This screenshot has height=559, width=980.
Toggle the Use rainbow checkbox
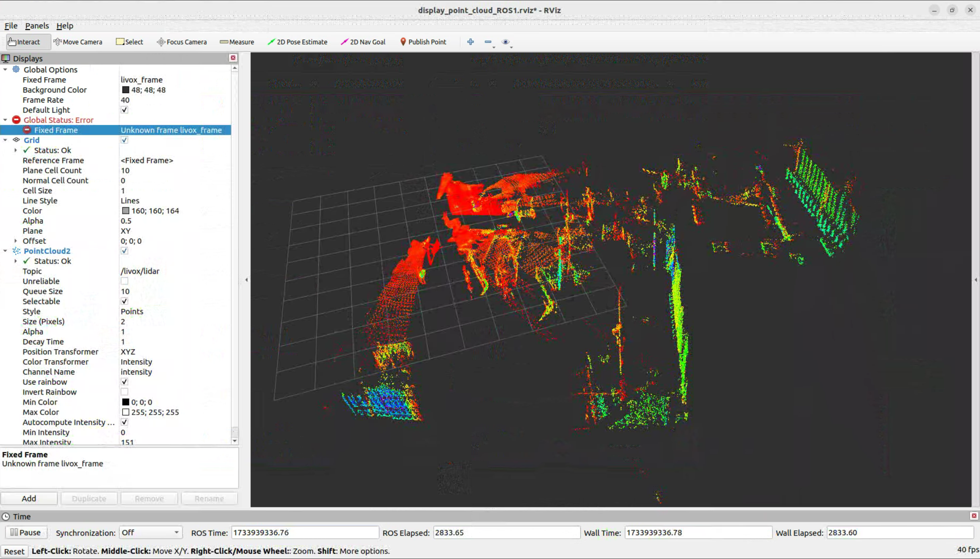tap(124, 382)
